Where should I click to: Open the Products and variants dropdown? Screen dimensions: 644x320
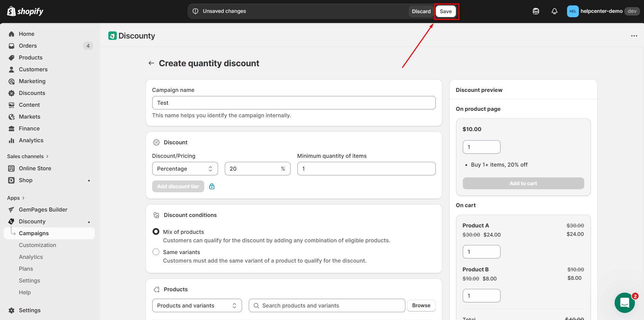click(197, 305)
